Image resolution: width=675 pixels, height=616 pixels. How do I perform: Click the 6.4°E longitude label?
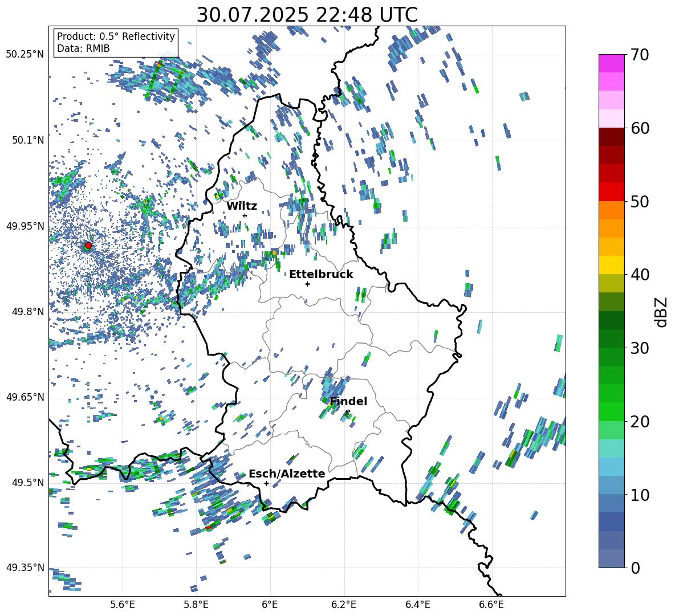pyautogui.click(x=417, y=605)
